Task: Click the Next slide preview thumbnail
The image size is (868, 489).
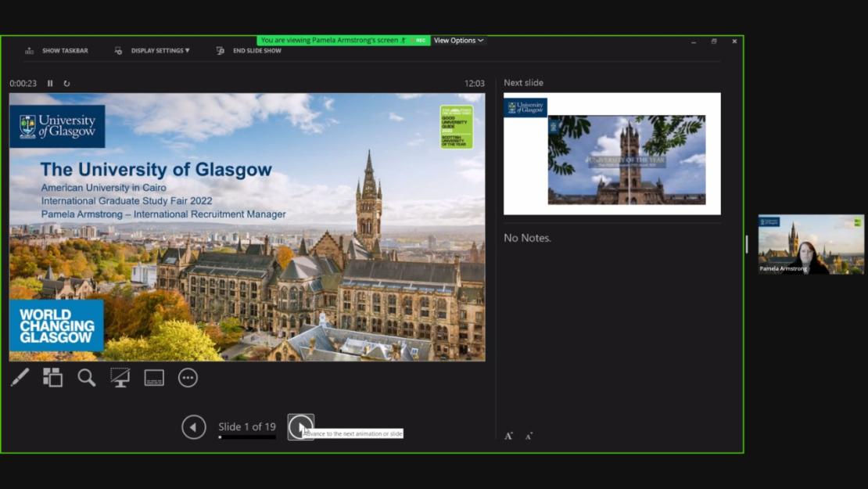Action: tap(612, 154)
